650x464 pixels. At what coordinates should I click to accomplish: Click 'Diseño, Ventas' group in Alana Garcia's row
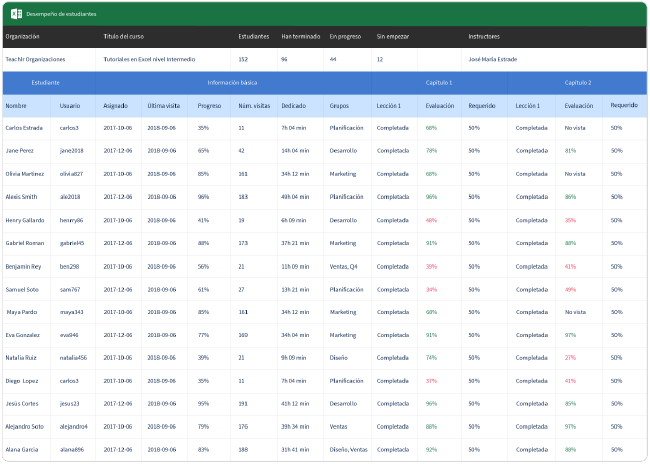coord(349,449)
